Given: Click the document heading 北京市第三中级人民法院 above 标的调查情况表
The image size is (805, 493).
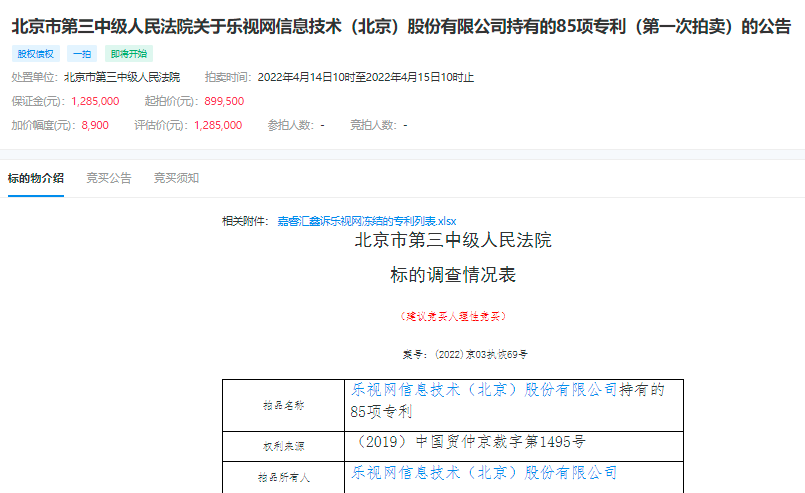Looking at the screenshot, I should tap(453, 240).
